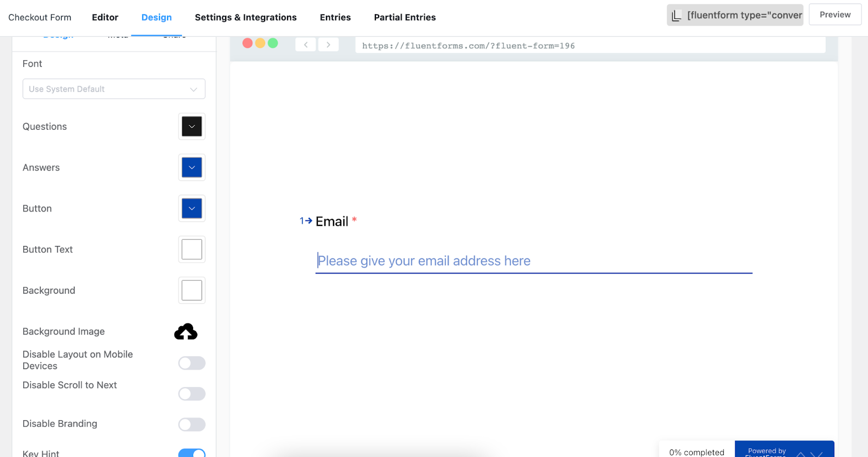Click the Preview button
868x457 pixels.
point(835,15)
